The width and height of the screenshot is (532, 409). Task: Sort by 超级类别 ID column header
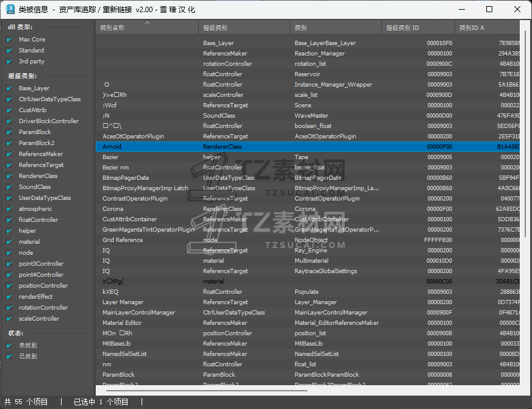418,27
